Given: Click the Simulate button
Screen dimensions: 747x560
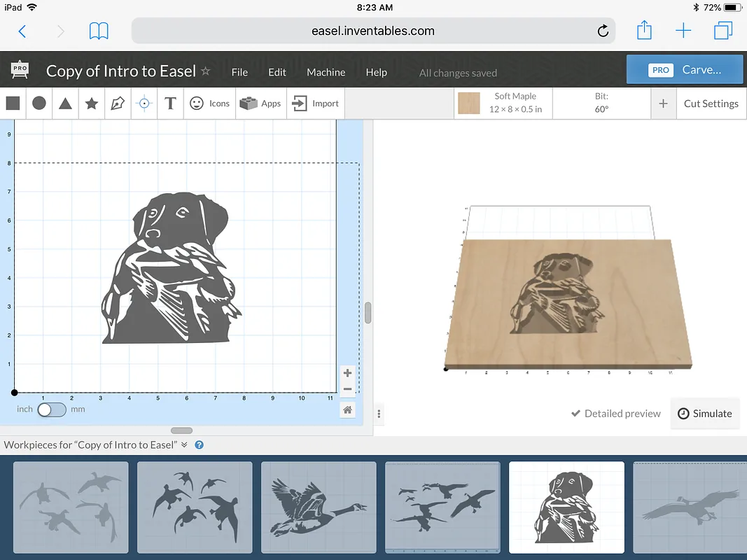Looking at the screenshot, I should pos(705,414).
